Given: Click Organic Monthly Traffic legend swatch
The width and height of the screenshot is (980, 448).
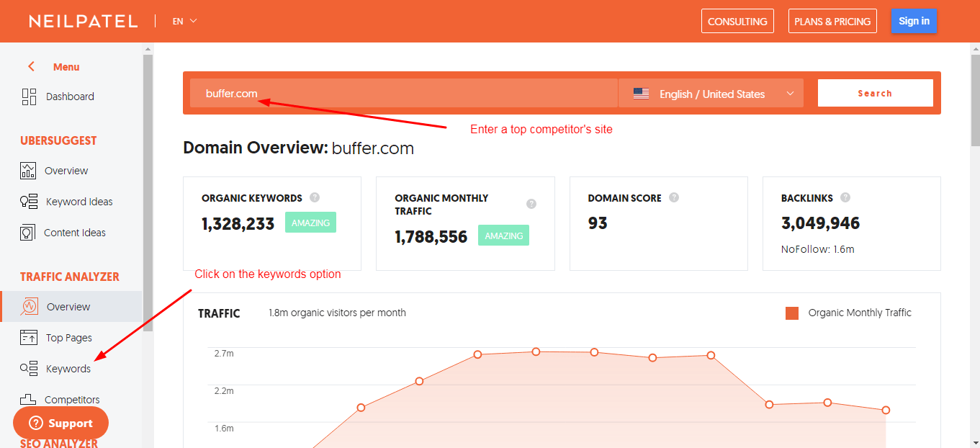Looking at the screenshot, I should coord(792,313).
